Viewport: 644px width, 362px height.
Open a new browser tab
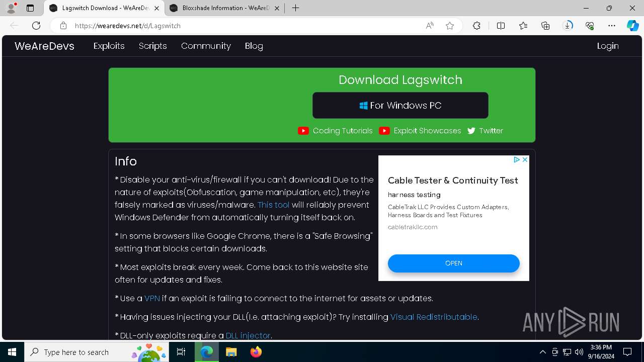(x=296, y=8)
